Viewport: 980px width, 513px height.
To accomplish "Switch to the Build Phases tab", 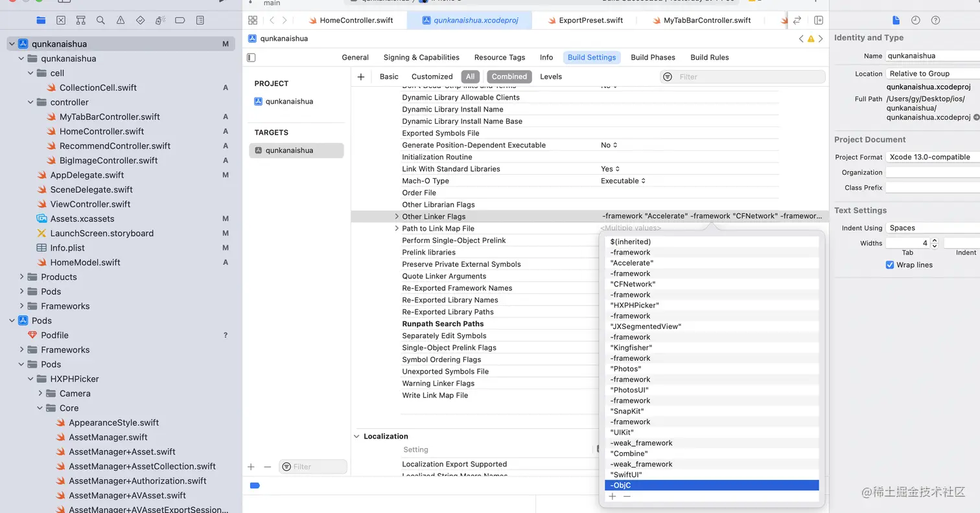I will [653, 58].
